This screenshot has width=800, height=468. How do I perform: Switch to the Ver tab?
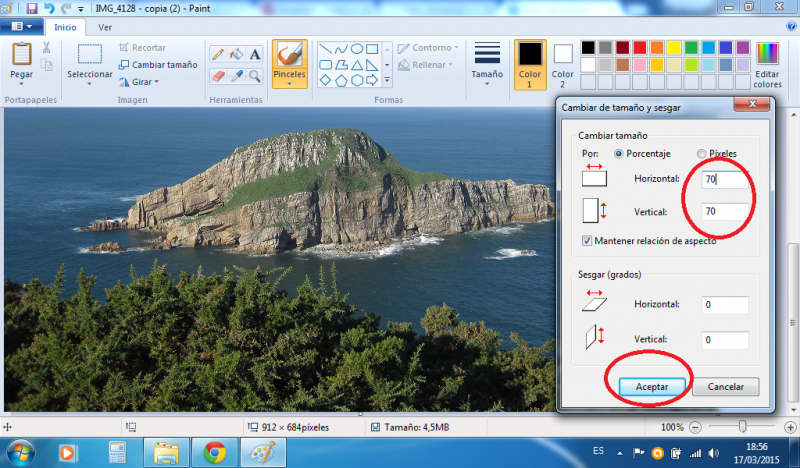pos(105,27)
